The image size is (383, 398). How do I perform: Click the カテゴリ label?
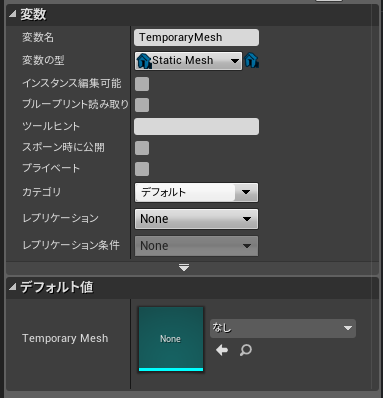click(x=42, y=192)
